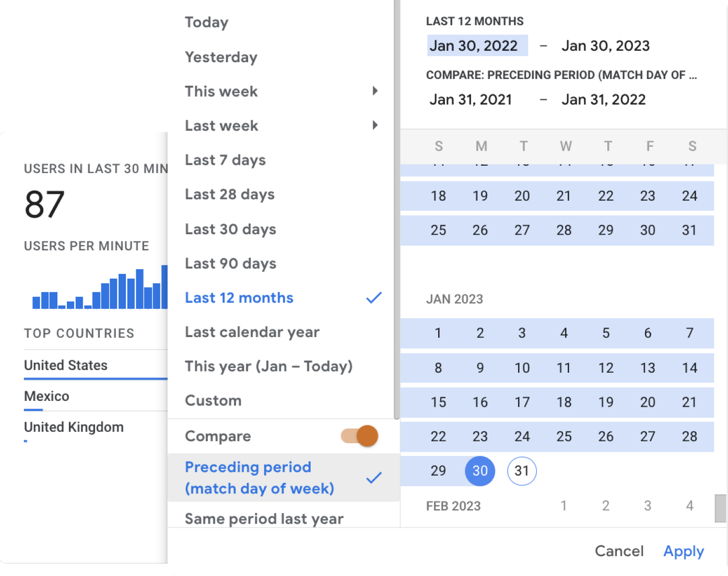The height and width of the screenshot is (576, 728).
Task: Edit the Jan 30, 2023 end date field
Action: pos(606,45)
